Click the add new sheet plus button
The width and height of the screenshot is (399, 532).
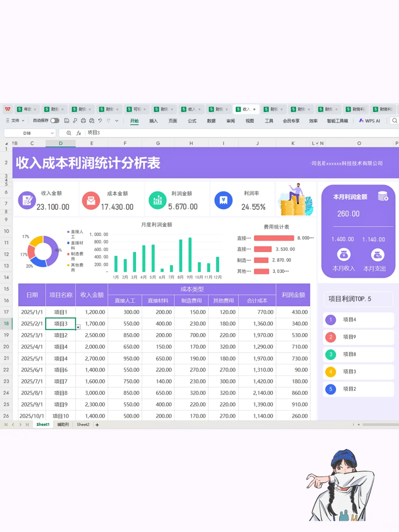coord(97,424)
